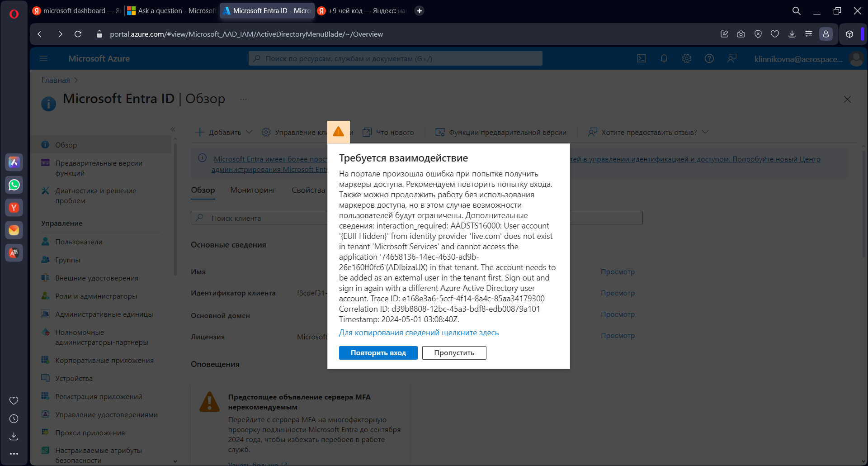The width and height of the screenshot is (868, 466).
Task: Reload the current Azure page
Action: (x=78, y=34)
